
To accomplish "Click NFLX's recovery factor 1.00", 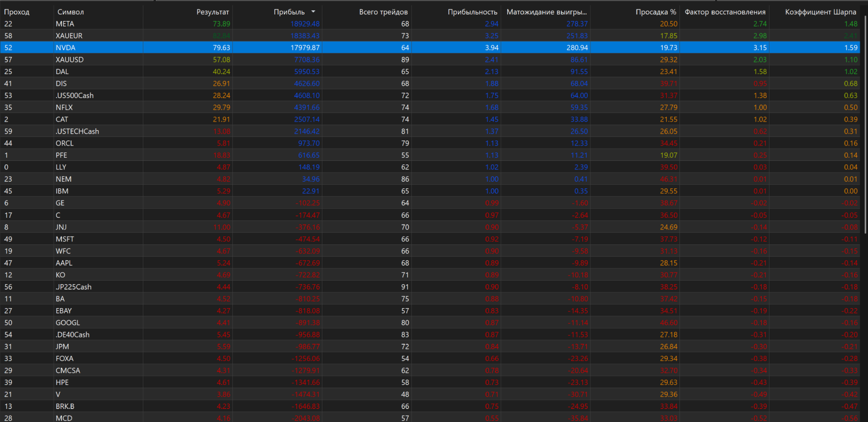I will tap(760, 108).
